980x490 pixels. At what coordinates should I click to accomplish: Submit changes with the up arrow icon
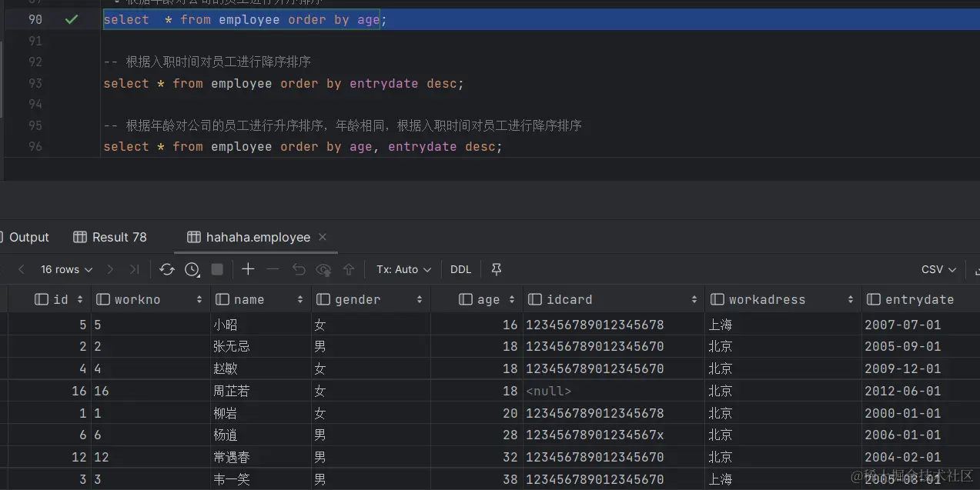click(349, 269)
